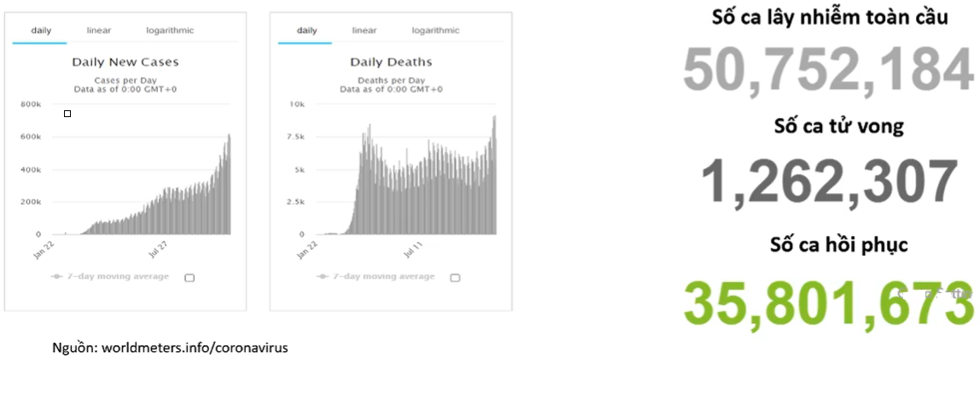Click the deaths count 1,262,307
Image resolution: width=980 pixels, height=400 pixels.
click(829, 181)
